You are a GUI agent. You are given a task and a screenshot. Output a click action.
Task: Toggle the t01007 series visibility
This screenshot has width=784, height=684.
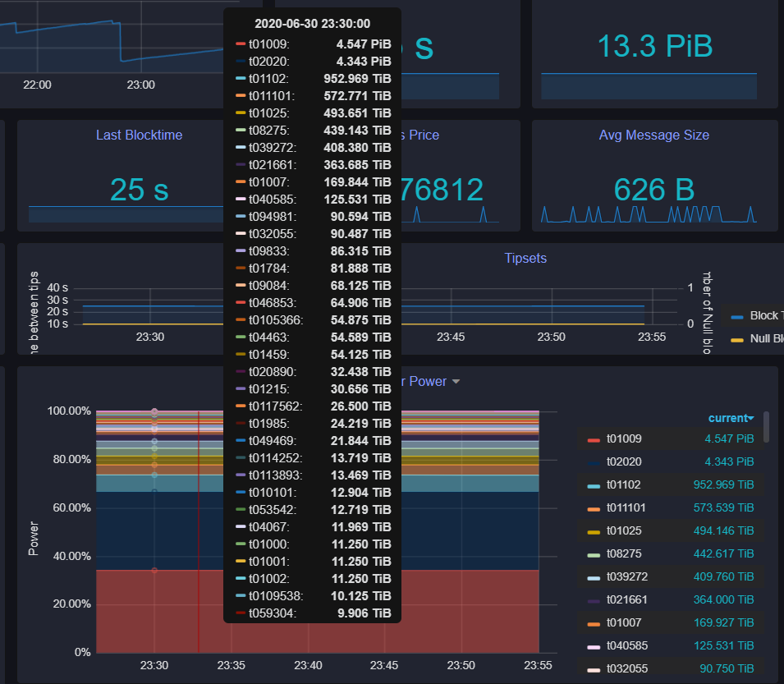625,622
